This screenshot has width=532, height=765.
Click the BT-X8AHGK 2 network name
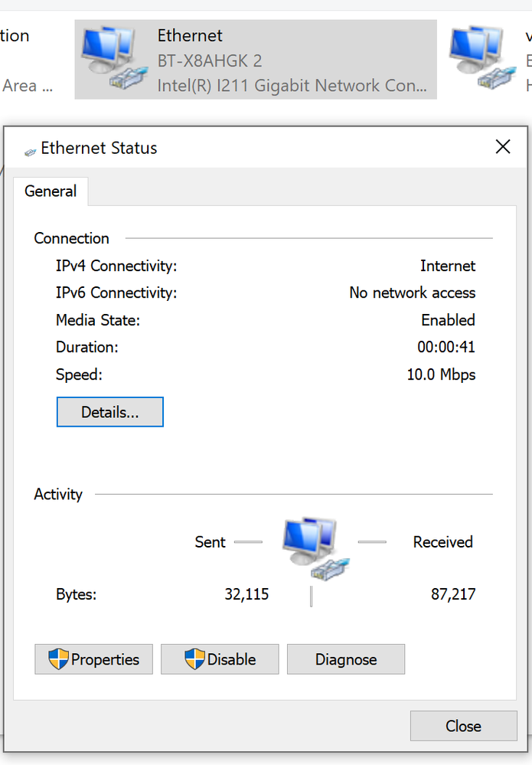coord(210,60)
